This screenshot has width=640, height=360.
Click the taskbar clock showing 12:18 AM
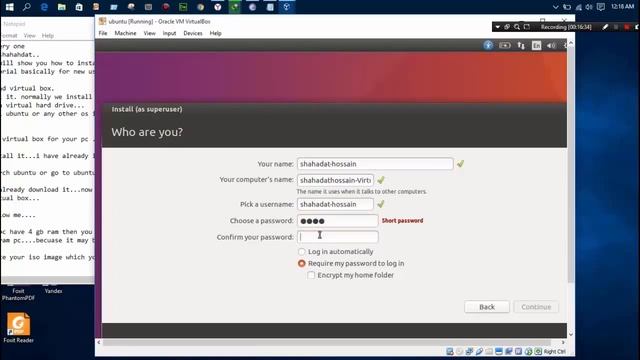tap(622, 7)
